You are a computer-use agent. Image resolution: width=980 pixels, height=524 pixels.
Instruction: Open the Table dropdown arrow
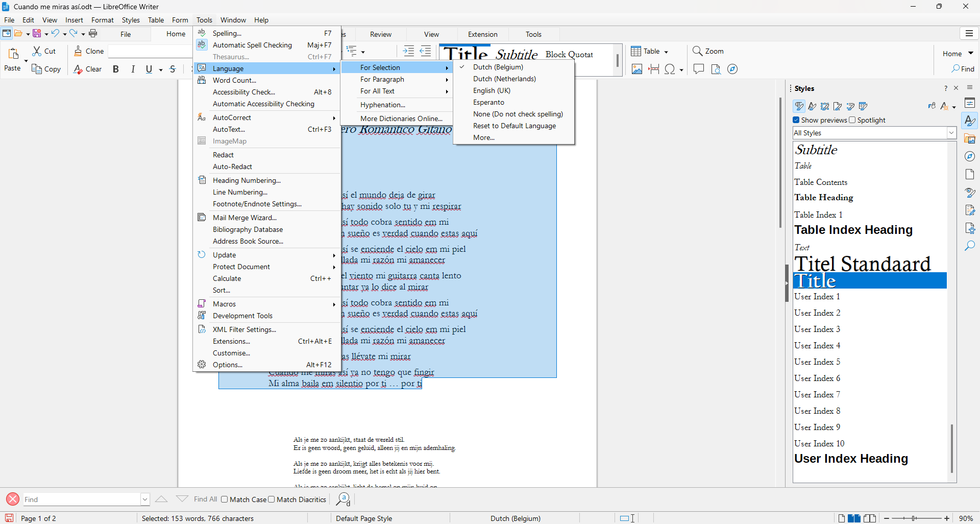point(666,52)
